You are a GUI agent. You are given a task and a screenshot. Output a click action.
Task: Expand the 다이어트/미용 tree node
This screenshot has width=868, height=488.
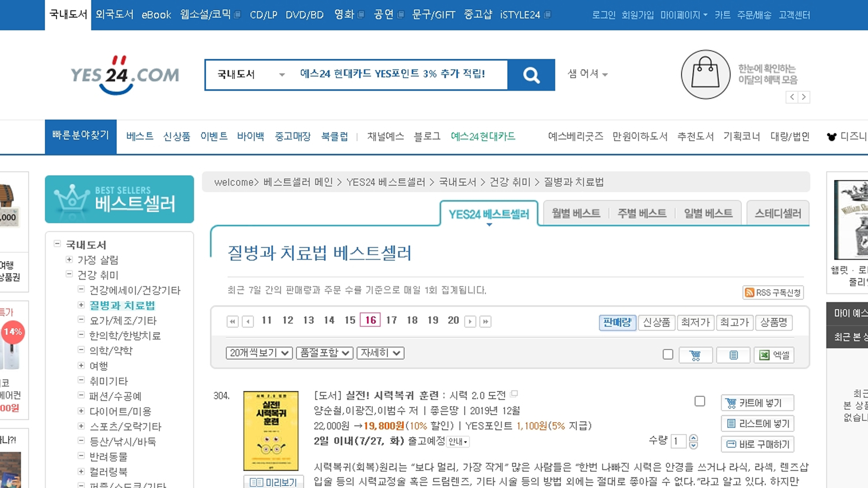coord(81,411)
